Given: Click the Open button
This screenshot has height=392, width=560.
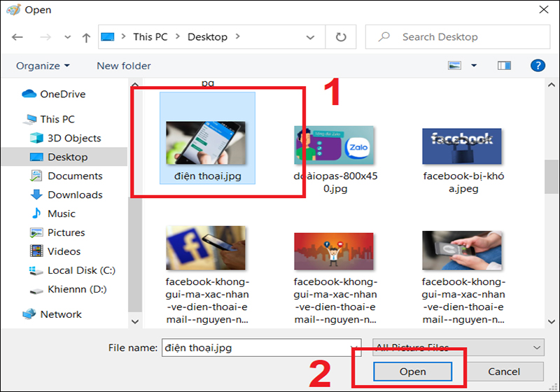Looking at the screenshot, I should (x=412, y=372).
